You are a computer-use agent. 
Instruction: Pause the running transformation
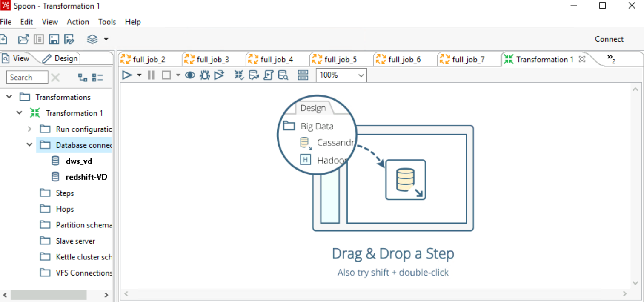point(151,75)
